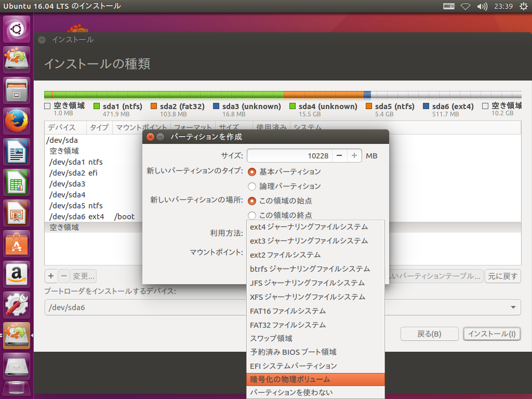The height and width of the screenshot is (399, 532).
Task: Click the orange sda5 segment in partition bar
Action: 323,95
